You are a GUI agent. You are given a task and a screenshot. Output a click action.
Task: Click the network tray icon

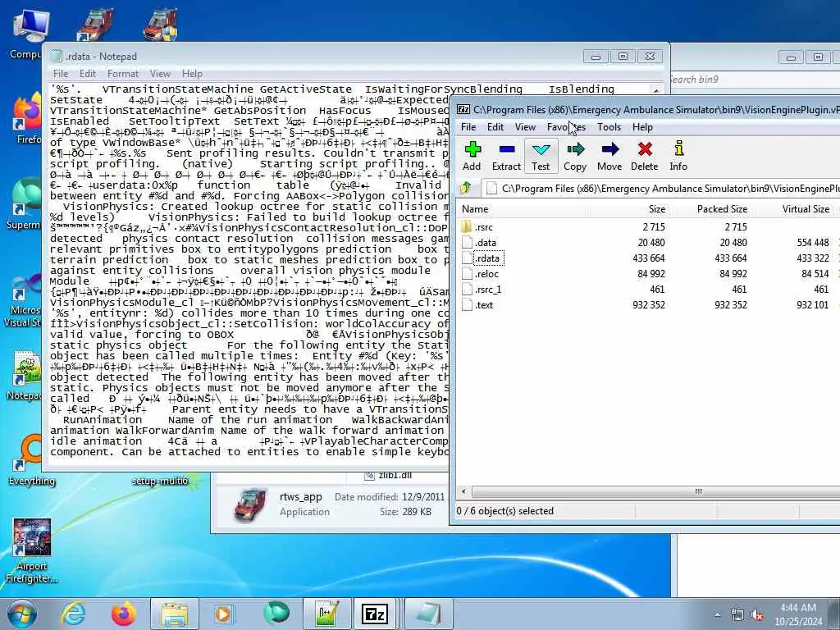pyautogui.click(x=737, y=615)
